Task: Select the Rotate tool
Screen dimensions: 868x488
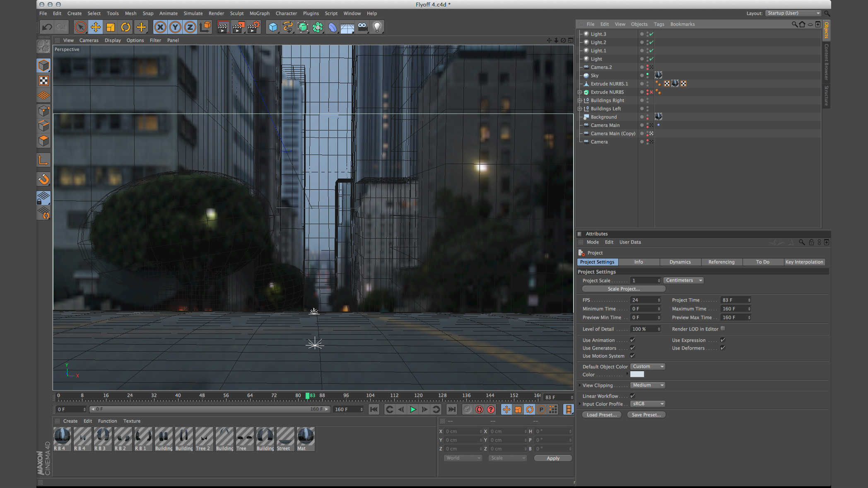Action: coord(125,27)
